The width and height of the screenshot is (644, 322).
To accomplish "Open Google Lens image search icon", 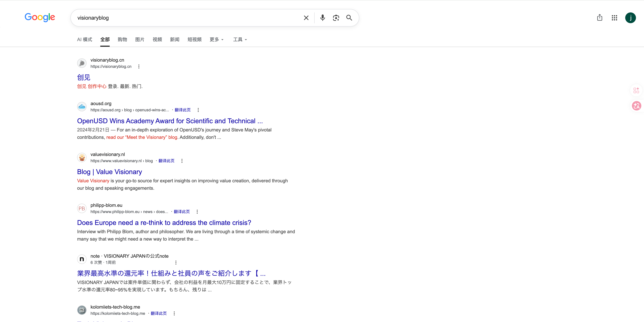I will pyautogui.click(x=336, y=18).
